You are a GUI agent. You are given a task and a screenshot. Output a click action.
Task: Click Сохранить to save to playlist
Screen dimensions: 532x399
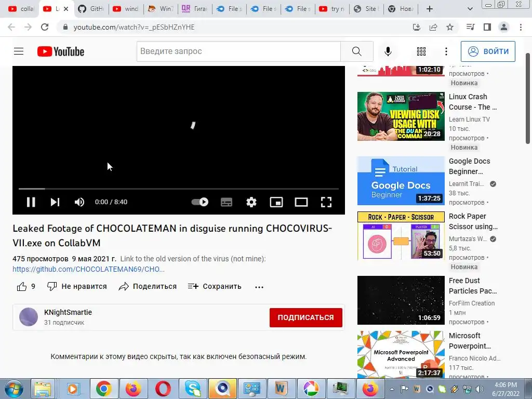click(215, 286)
